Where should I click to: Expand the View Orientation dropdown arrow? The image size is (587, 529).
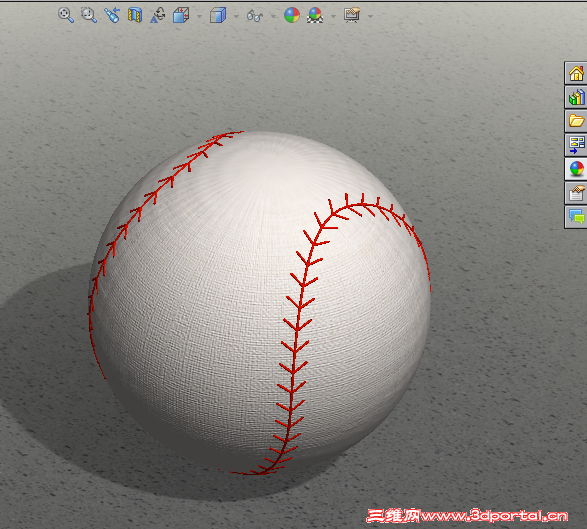(x=200, y=16)
